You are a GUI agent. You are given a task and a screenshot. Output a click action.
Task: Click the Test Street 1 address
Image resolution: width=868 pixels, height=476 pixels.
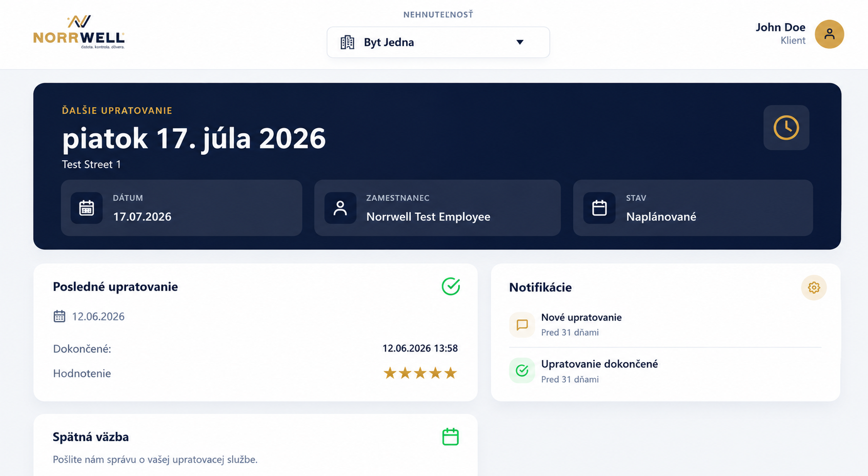click(91, 164)
